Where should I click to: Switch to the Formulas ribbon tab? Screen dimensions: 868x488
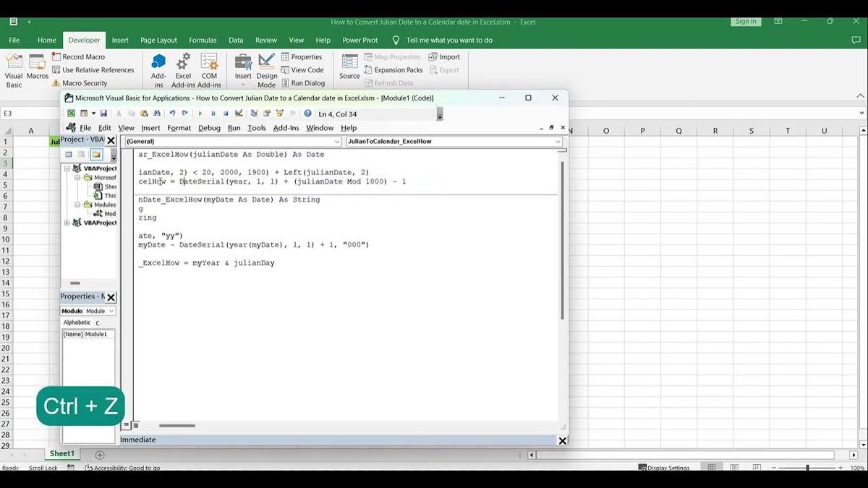pos(203,40)
